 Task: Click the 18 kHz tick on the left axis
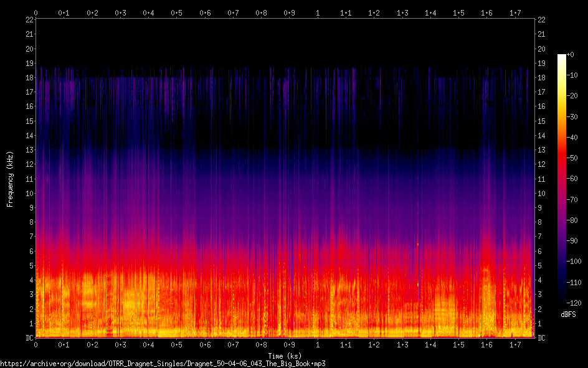click(x=29, y=78)
